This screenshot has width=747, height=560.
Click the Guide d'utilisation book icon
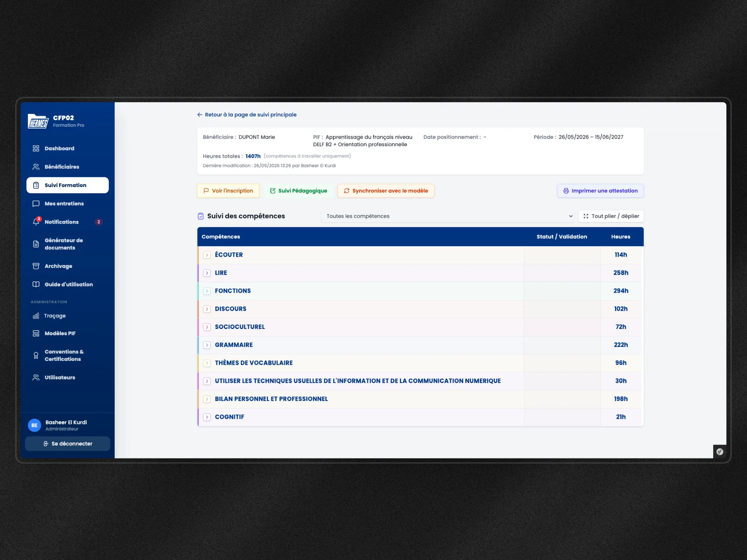point(36,284)
